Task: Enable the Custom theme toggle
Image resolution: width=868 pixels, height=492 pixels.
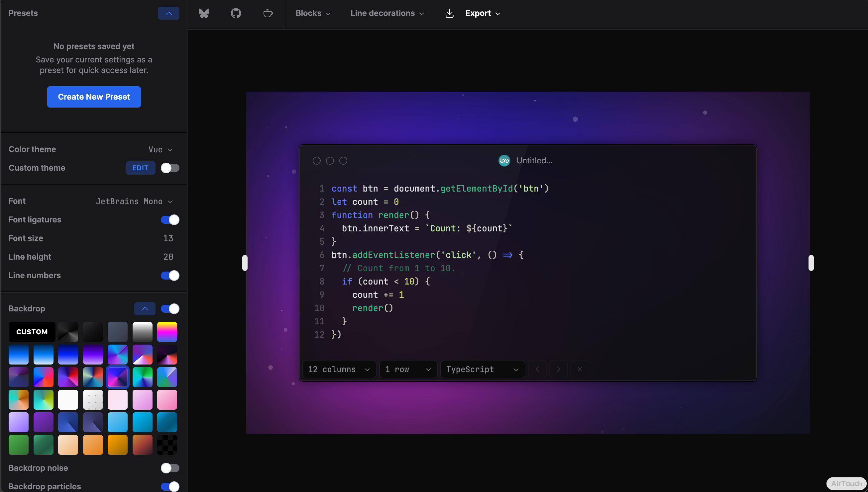Action: coord(170,168)
